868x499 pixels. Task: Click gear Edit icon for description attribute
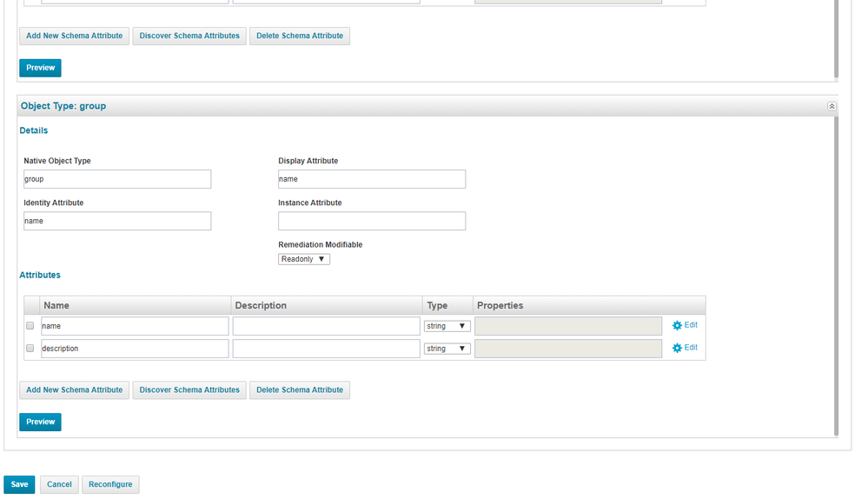click(677, 349)
